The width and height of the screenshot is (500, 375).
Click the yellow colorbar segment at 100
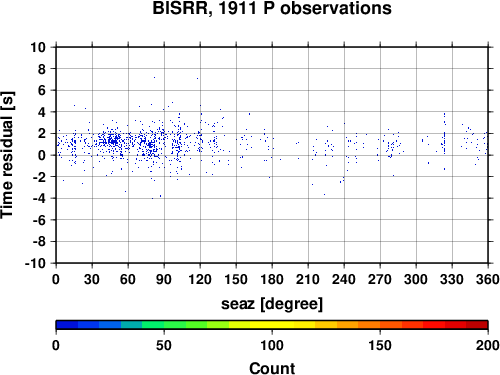(x=272, y=325)
